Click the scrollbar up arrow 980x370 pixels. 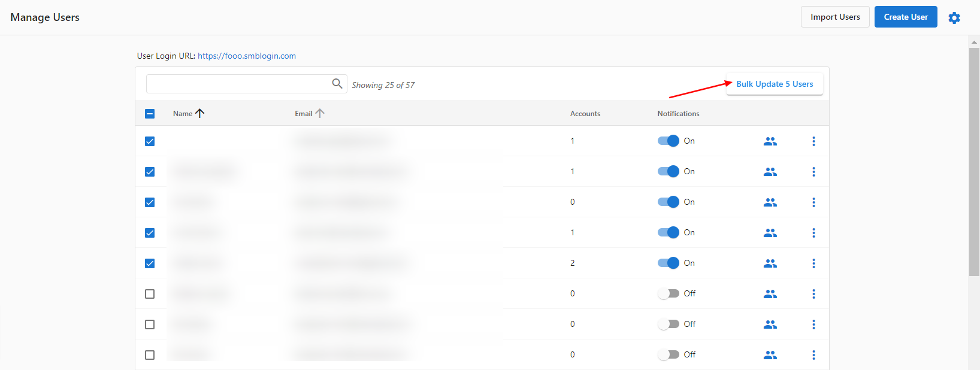pyautogui.click(x=974, y=42)
